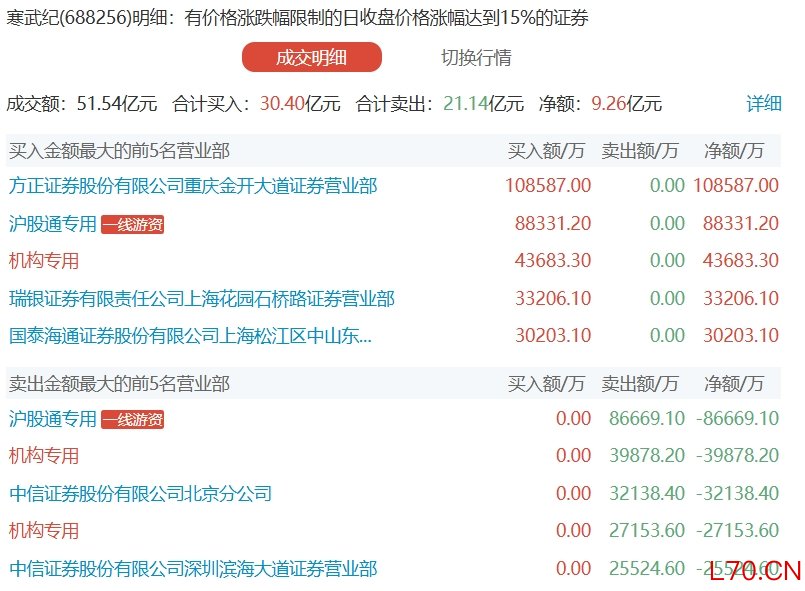Open 机构专用 row with 27153.60 sell amount
The image size is (805, 591).
[x=44, y=531]
